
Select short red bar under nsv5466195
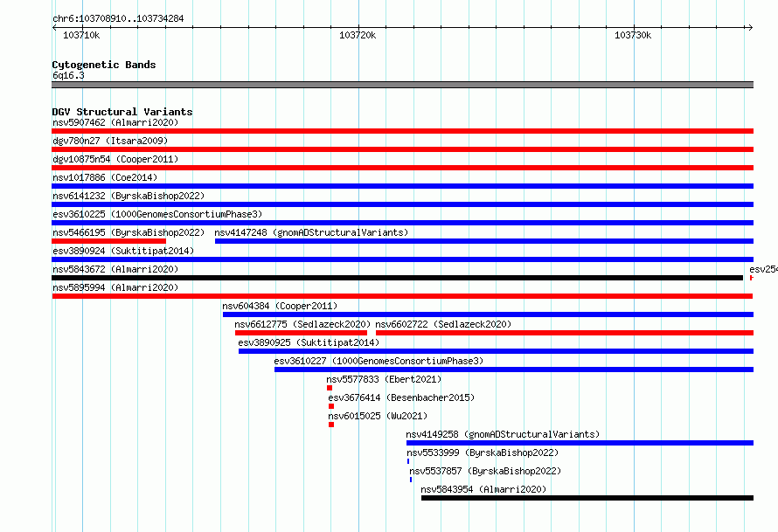coord(108,241)
